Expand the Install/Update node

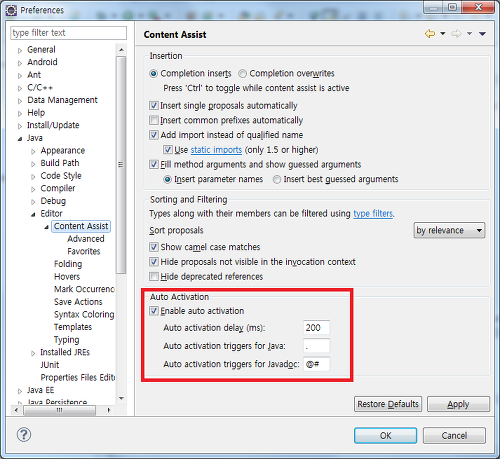point(20,126)
